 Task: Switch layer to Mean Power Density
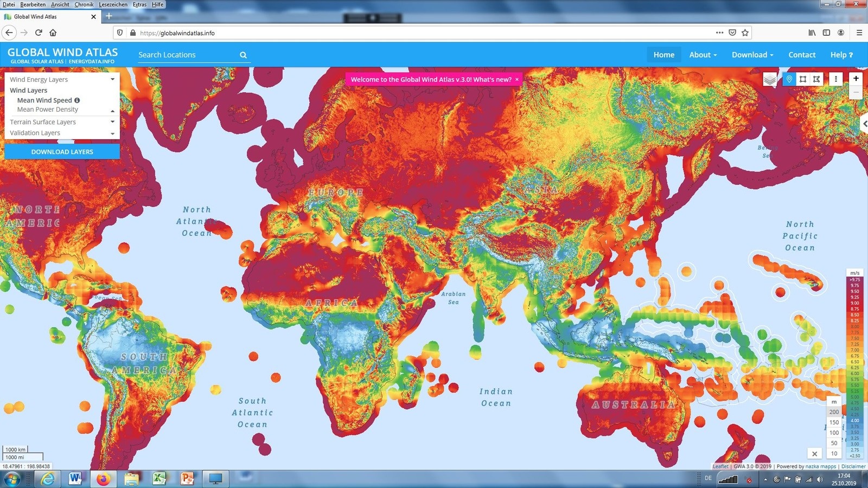(x=48, y=110)
